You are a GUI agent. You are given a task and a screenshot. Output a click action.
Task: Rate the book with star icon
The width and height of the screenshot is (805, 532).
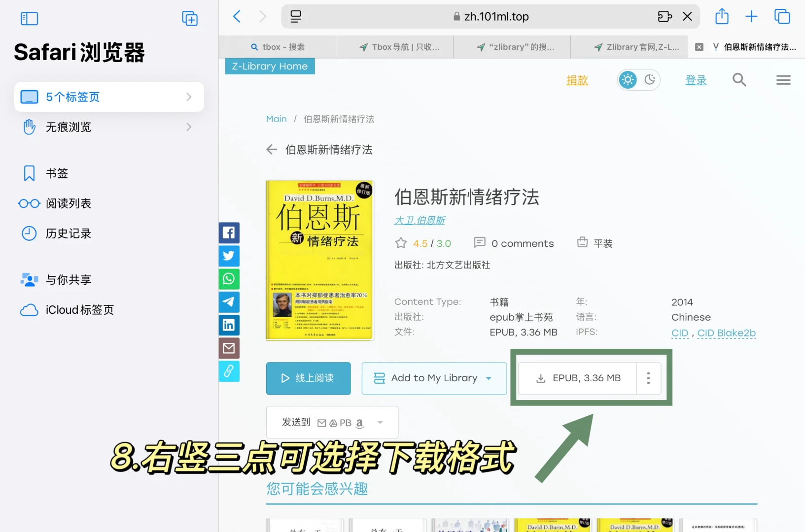(401, 243)
